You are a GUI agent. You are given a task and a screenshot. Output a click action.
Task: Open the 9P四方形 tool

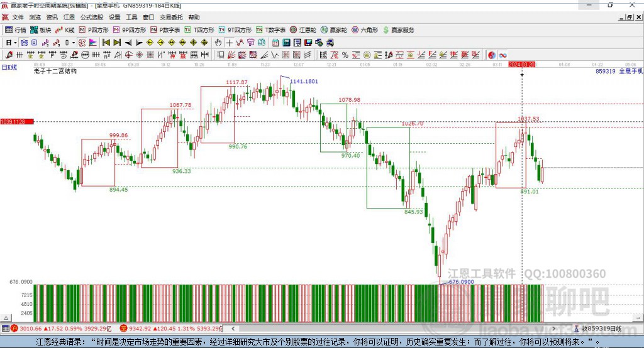[130, 30]
